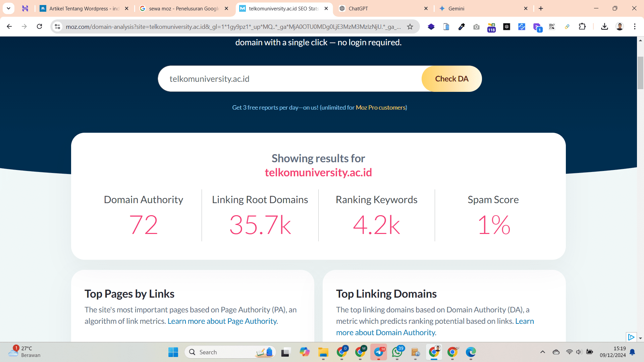Screen dimensions: 644x362
Task: Open Chrome's three-dot menu
Action: [635, 26]
